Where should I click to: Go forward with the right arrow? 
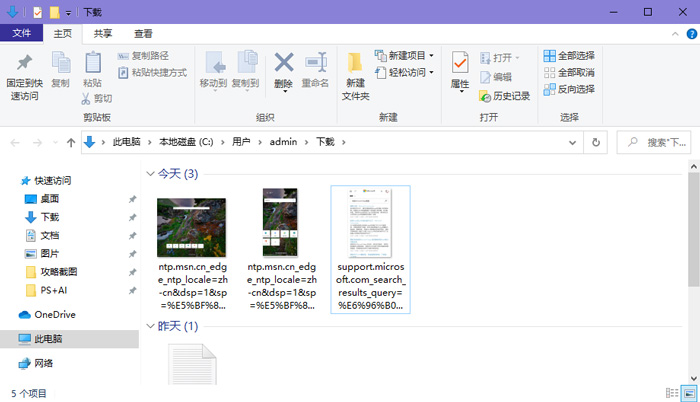[38, 142]
